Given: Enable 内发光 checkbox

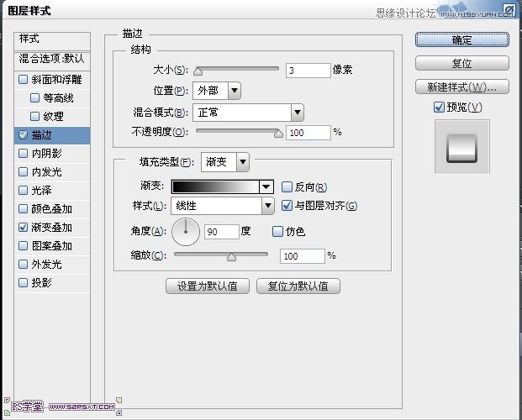Looking at the screenshot, I should click(x=23, y=171).
